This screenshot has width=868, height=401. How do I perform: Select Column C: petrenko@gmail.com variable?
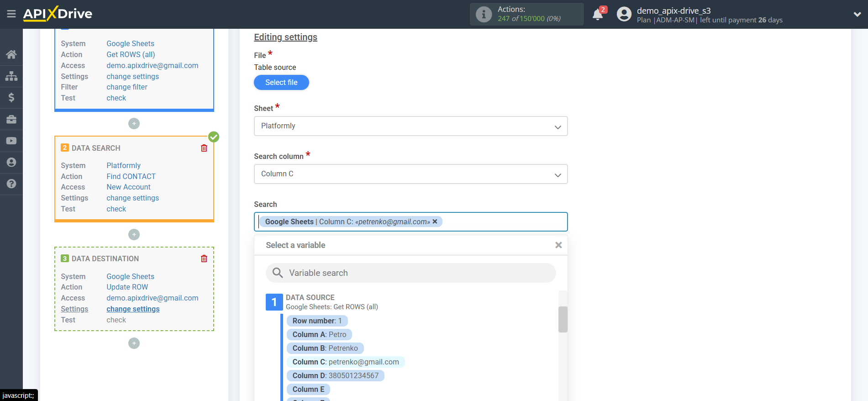point(346,362)
